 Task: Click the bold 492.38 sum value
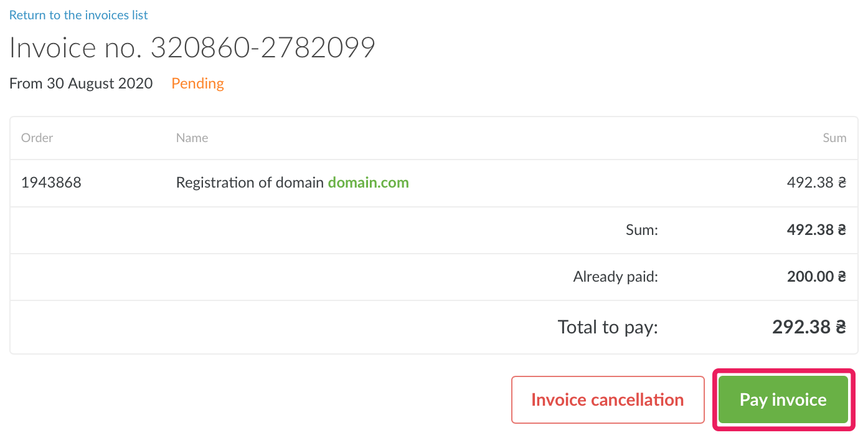click(810, 230)
